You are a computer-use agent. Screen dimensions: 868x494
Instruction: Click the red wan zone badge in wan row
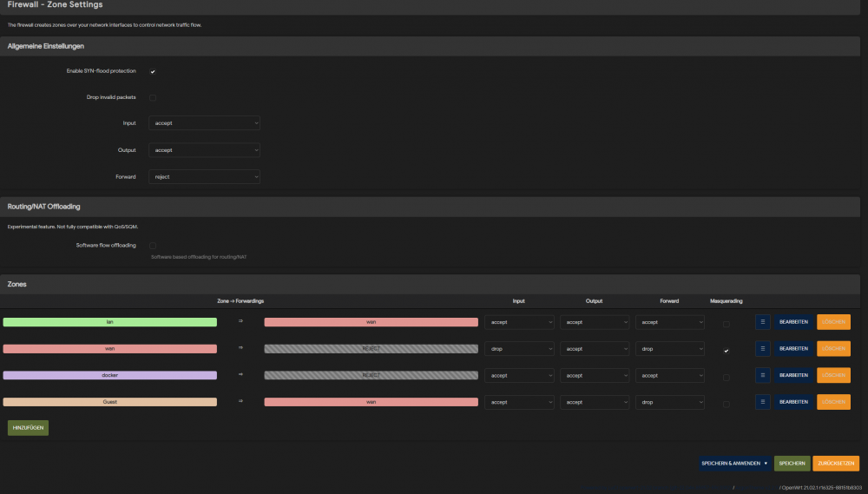coord(109,348)
